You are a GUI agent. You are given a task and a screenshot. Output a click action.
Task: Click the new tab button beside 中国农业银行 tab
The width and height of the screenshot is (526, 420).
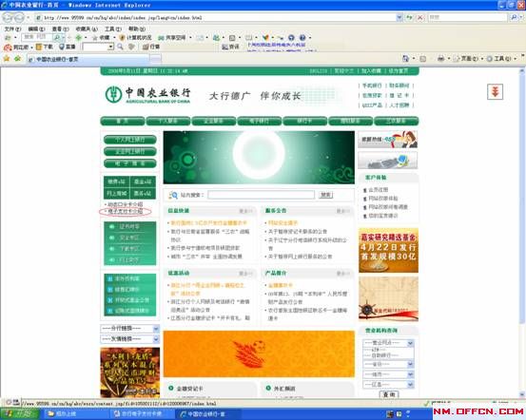click(155, 59)
